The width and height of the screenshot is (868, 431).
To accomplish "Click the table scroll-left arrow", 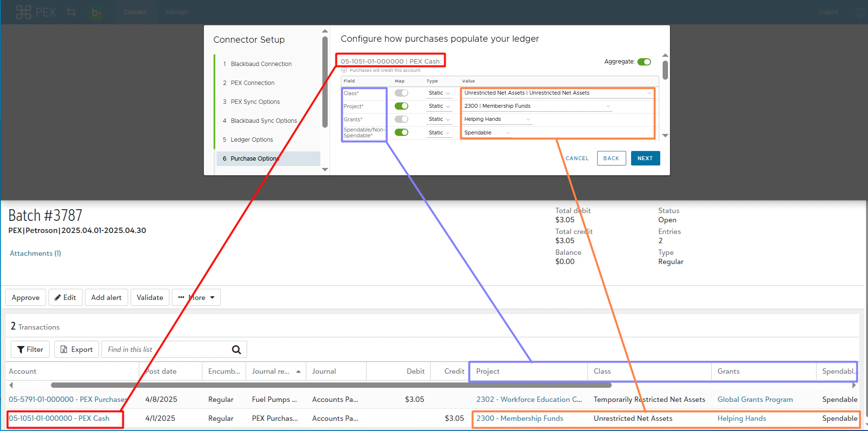I will [x=11, y=385].
